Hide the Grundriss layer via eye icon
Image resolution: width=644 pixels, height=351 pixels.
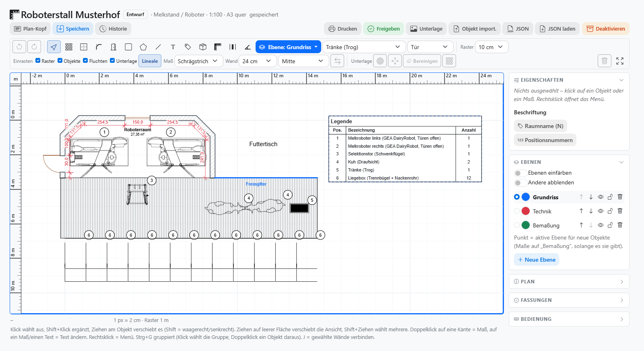[x=601, y=197]
